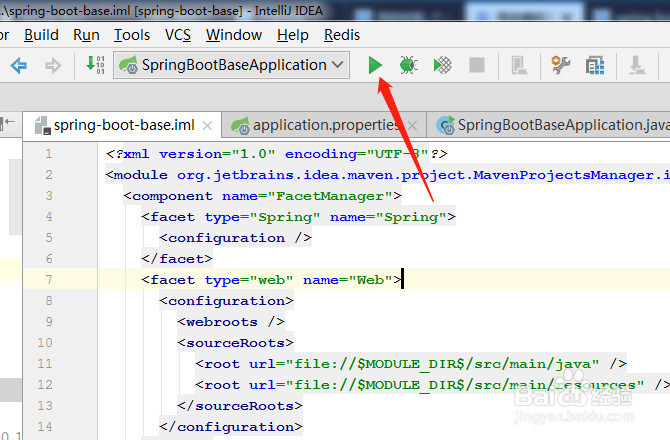Viewport: 670px width, 440px height.
Task: Click the 'FacetManager' component name text
Action: coord(330,196)
